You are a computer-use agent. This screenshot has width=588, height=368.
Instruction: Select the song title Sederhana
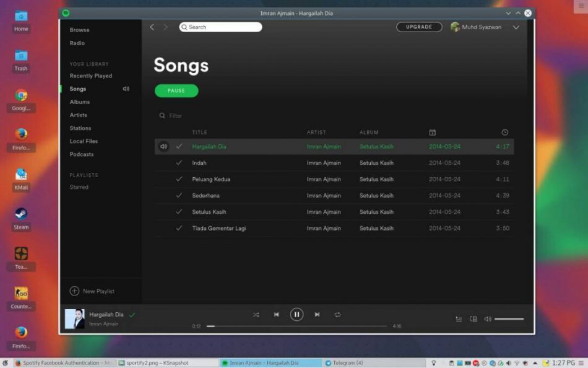click(205, 196)
